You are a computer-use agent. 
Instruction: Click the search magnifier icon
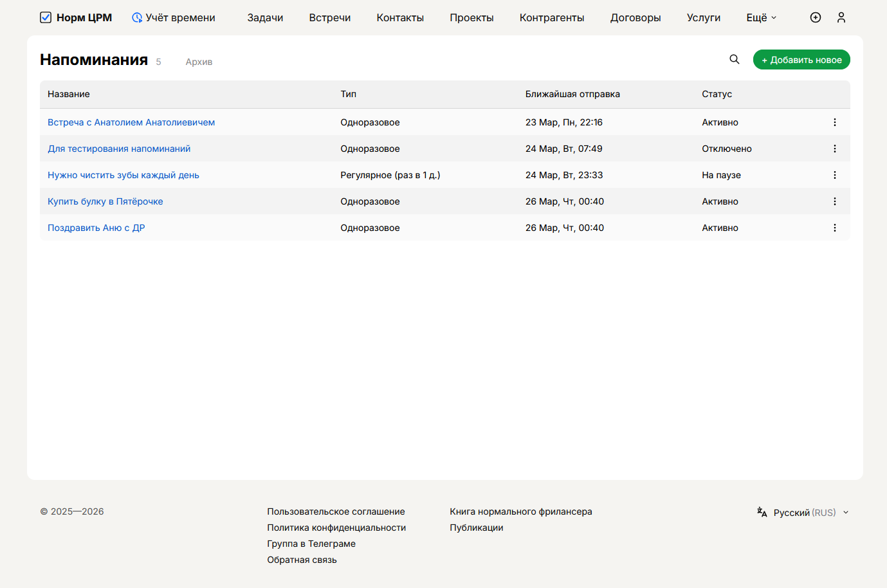(735, 59)
